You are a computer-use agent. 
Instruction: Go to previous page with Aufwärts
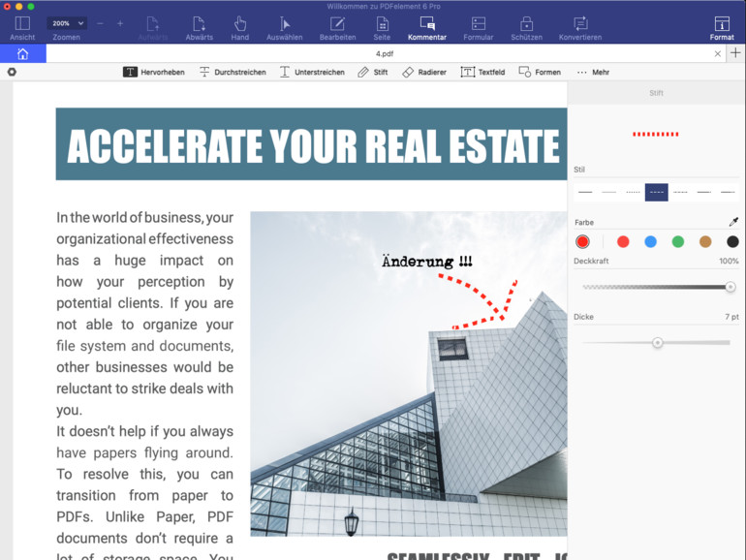(153, 28)
